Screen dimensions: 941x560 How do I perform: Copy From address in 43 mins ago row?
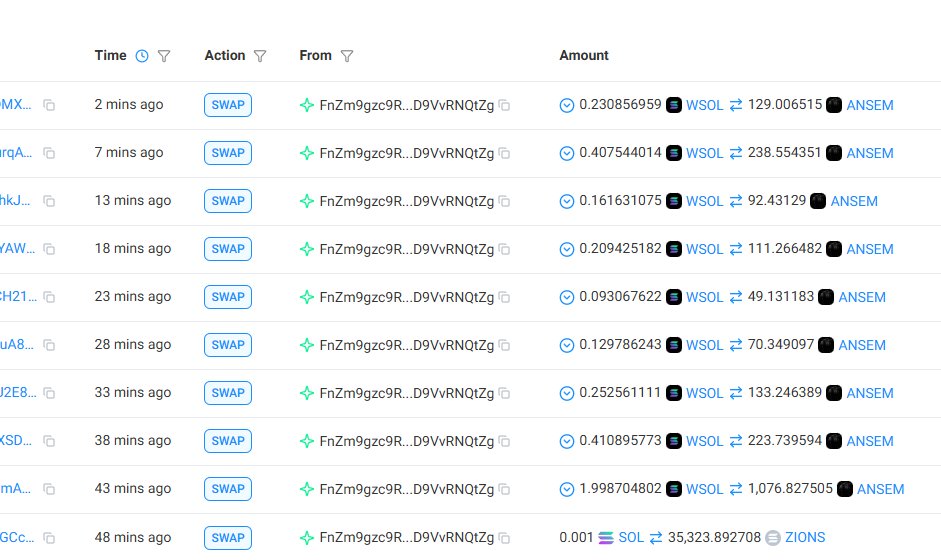(505, 489)
